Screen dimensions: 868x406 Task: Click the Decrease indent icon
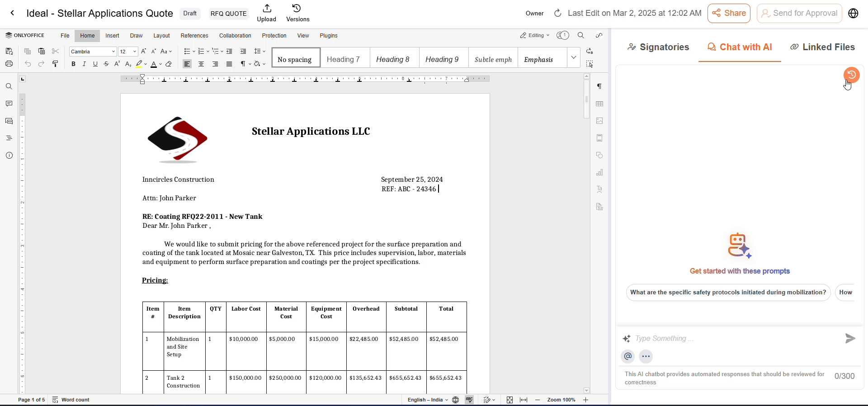coord(230,52)
